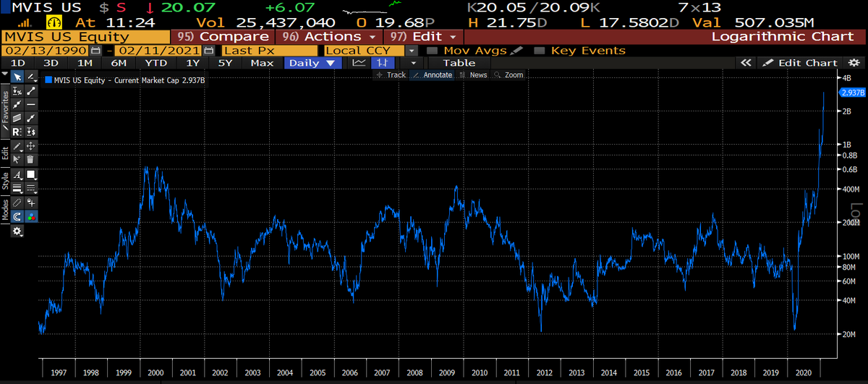Open the start date calendar picker
Image resolution: width=868 pixels, height=384 pixels.
tap(96, 51)
